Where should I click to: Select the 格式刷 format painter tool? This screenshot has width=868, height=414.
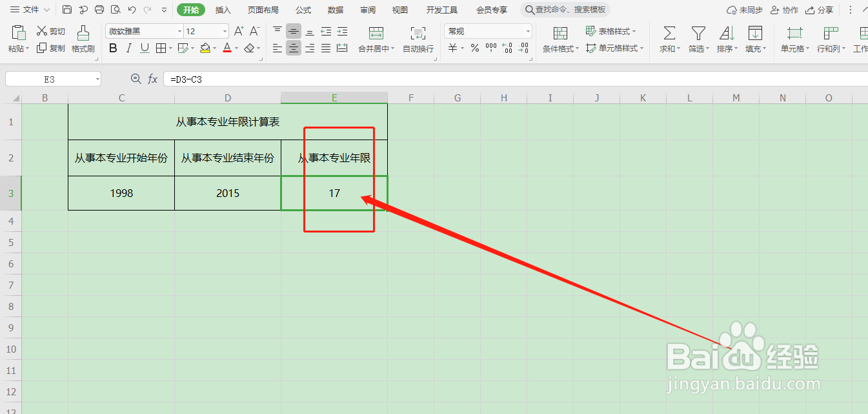[83, 39]
